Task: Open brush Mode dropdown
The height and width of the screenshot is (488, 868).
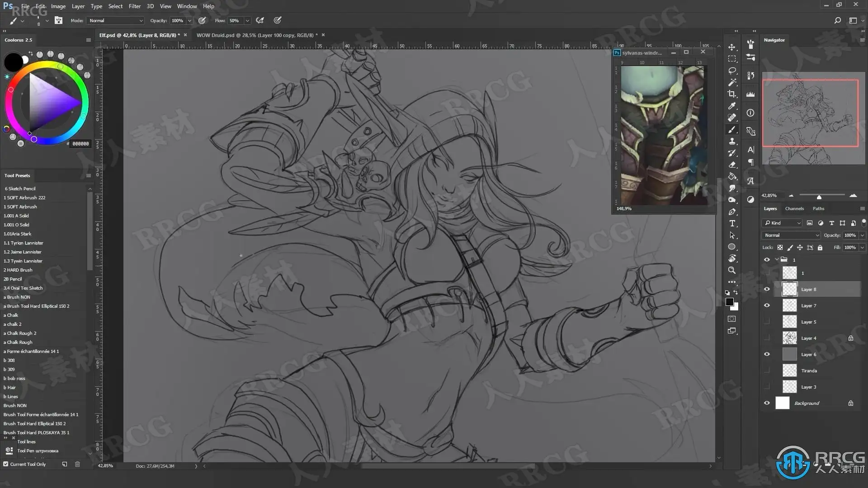Action: pos(115,20)
